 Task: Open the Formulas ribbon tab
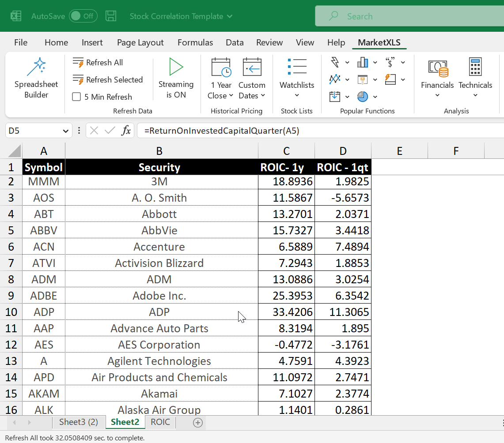[x=195, y=42]
